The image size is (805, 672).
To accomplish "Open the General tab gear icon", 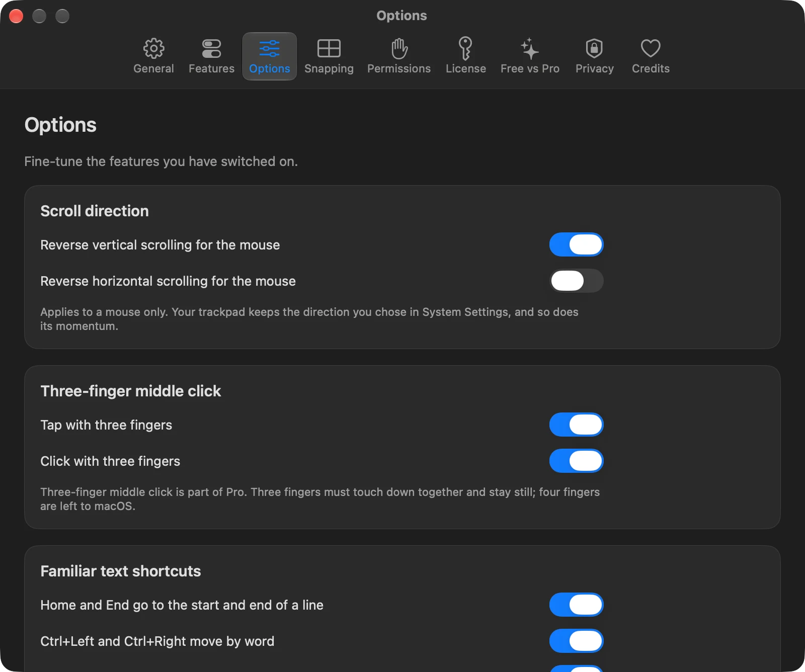I will tap(153, 48).
